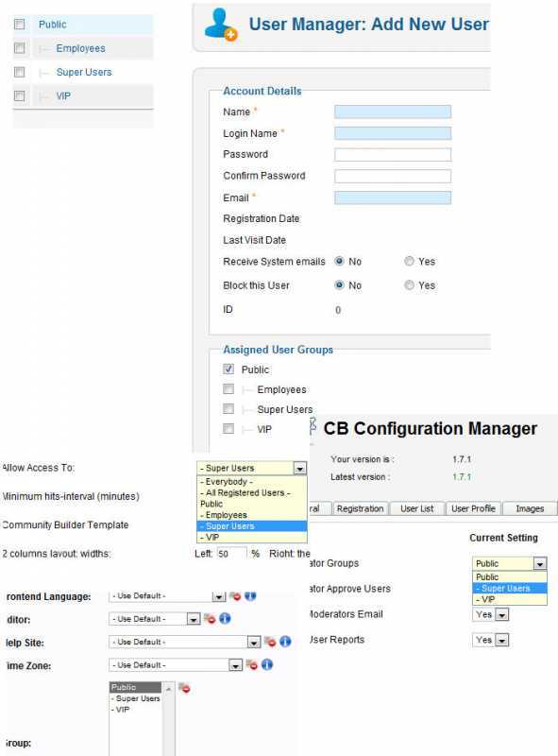This screenshot has height=756, width=558.
Task: Uncheck Public under Assigned User Groups
Action: [x=228, y=369]
